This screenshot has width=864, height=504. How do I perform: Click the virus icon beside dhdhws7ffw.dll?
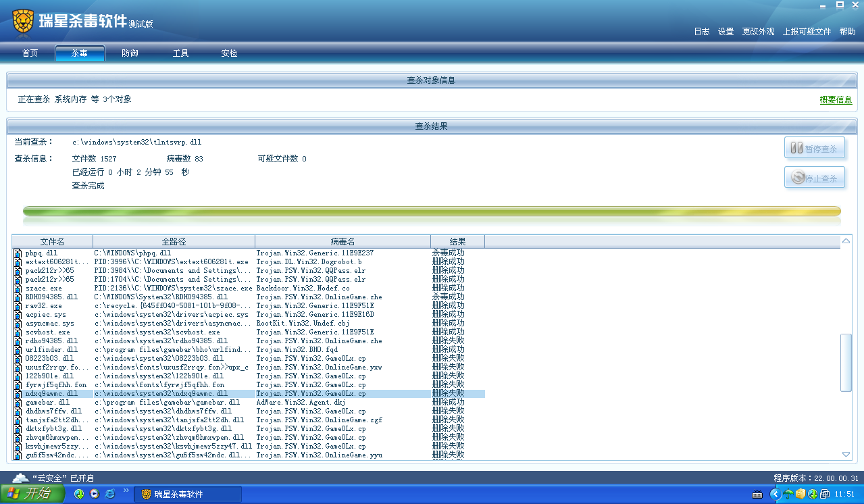point(18,411)
